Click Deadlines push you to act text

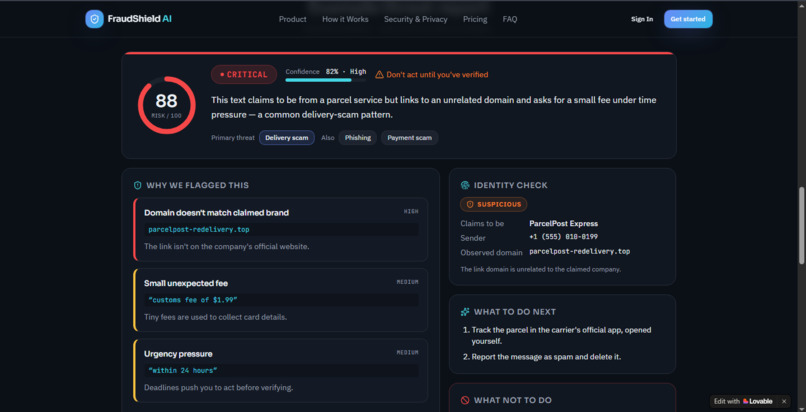(218, 388)
